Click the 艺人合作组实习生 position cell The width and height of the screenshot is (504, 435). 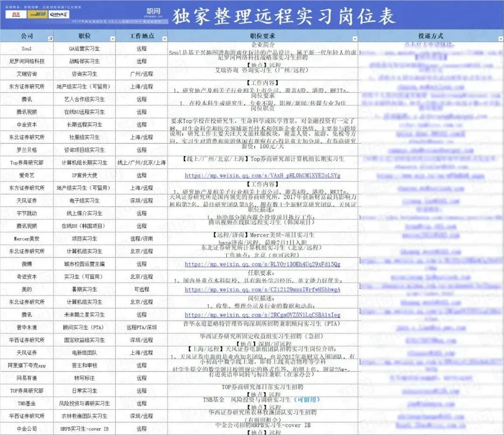point(84,99)
